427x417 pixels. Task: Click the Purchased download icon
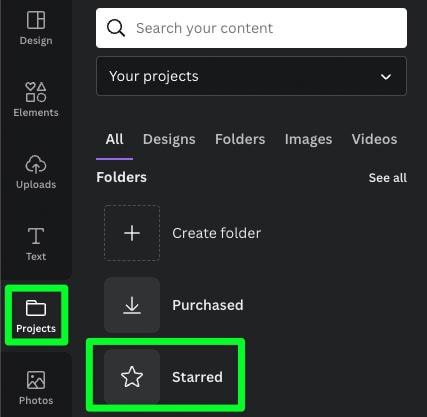pyautogui.click(x=132, y=305)
